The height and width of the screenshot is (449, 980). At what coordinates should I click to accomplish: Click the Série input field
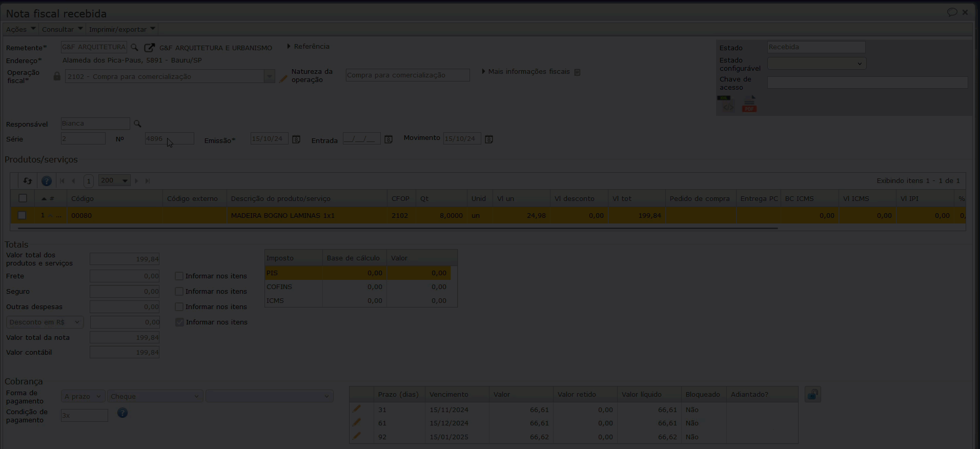83,139
